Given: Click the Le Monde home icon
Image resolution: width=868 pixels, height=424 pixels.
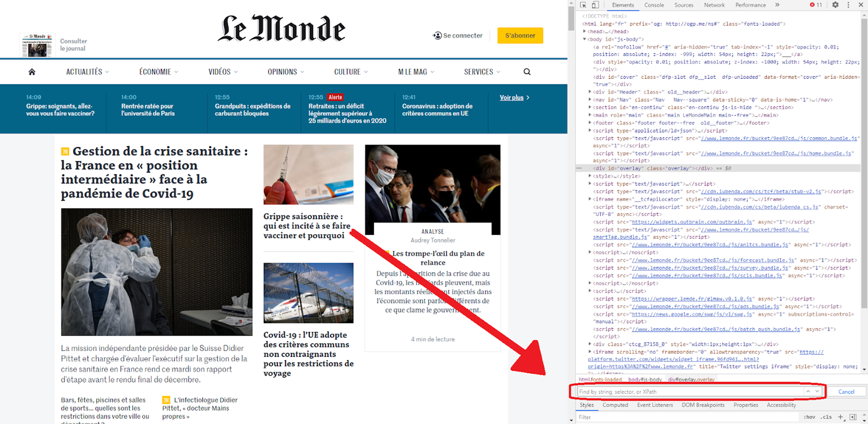Looking at the screenshot, I should coord(32,72).
